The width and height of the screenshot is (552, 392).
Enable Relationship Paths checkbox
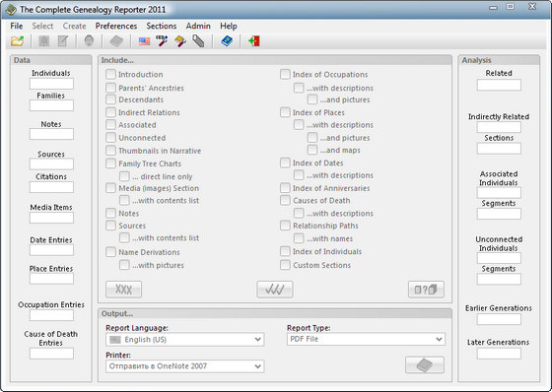(285, 226)
